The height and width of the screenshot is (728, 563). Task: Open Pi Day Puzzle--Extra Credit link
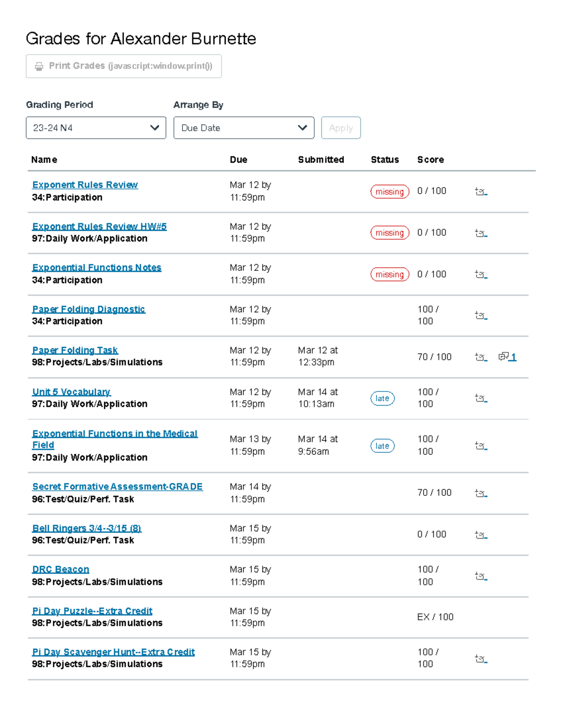pyautogui.click(x=92, y=611)
